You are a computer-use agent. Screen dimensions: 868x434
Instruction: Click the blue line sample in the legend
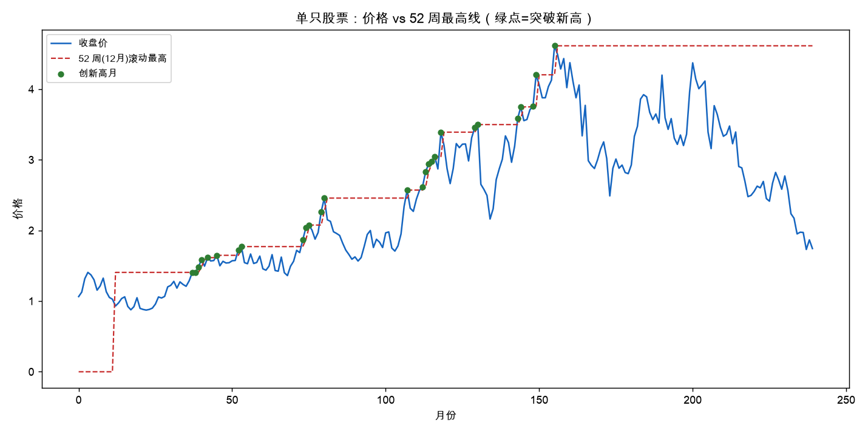[x=61, y=43]
